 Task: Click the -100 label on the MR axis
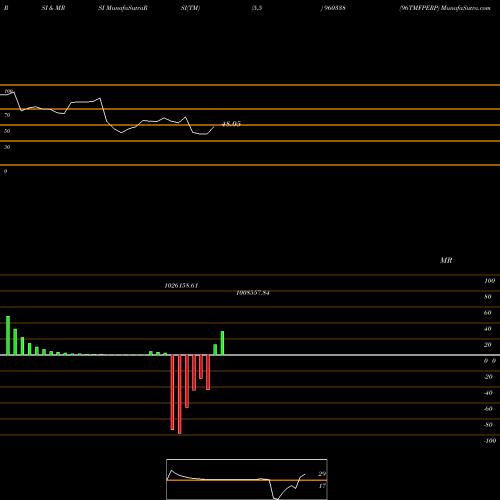click(489, 441)
